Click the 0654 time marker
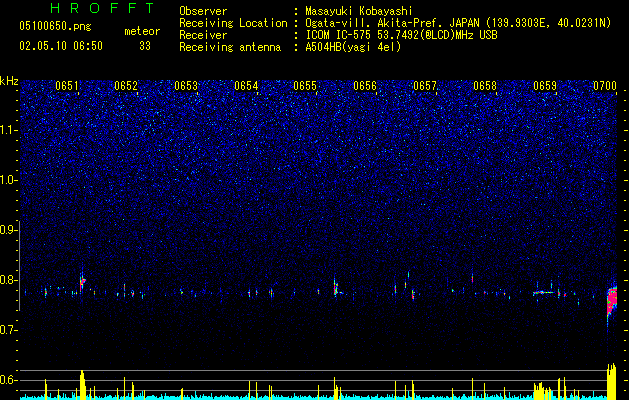 pos(246,86)
